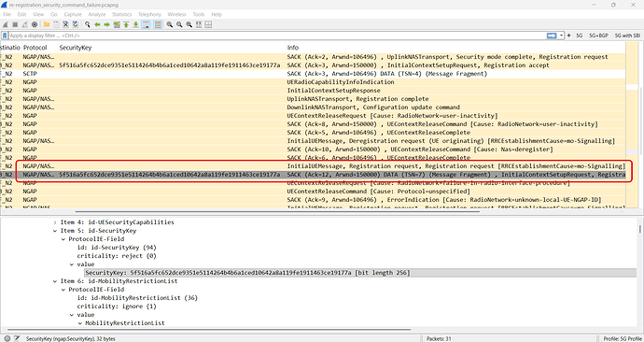Sort by the Info column header
The height and width of the screenshot is (342, 644).
[x=455, y=48]
